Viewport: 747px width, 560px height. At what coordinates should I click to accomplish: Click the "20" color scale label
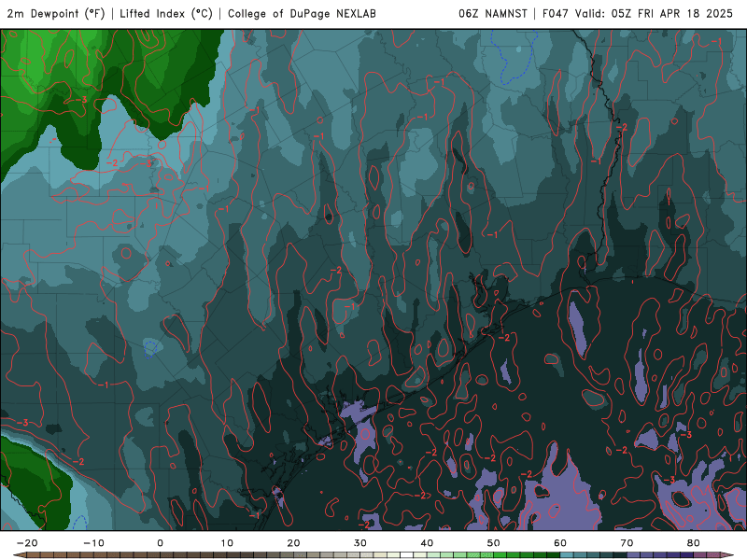[293, 543]
